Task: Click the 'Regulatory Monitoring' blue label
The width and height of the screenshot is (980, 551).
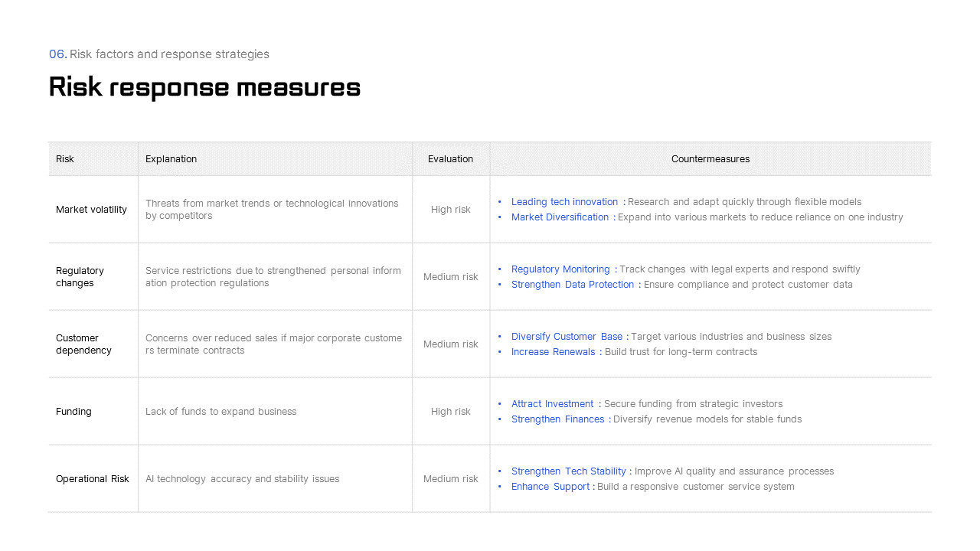Action: pos(560,269)
